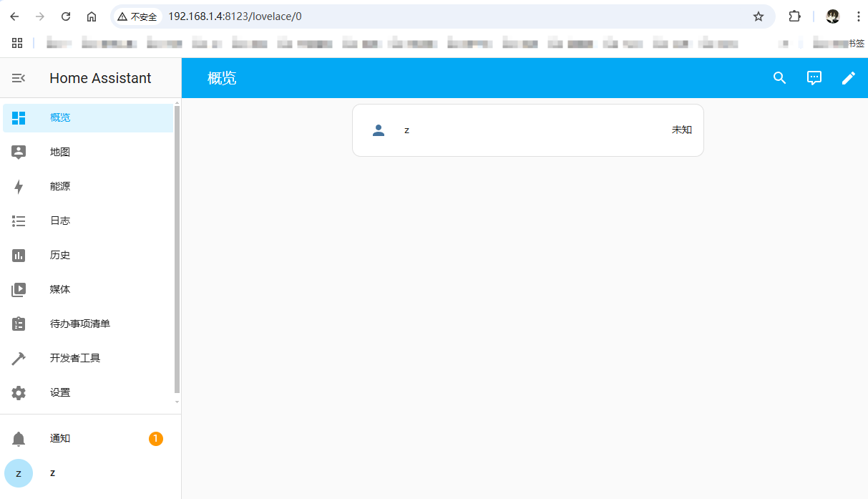
Task: Click the z name on person card
Action: pyautogui.click(x=406, y=130)
